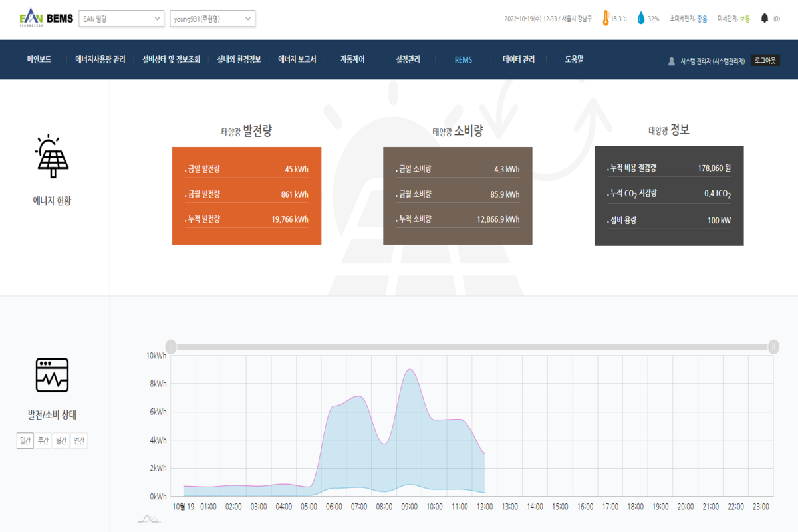
Task: Click the left handle of chart range slider
Action: 171,346
